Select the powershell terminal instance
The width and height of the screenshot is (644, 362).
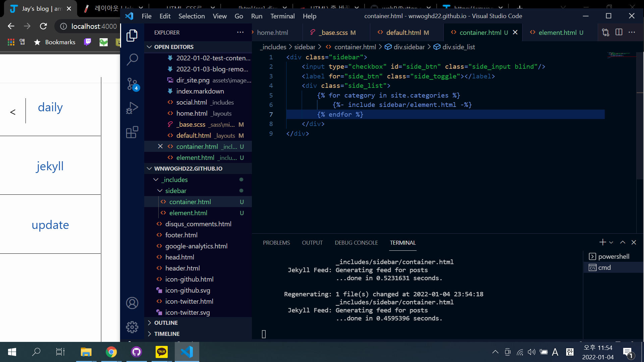pyautogui.click(x=613, y=256)
